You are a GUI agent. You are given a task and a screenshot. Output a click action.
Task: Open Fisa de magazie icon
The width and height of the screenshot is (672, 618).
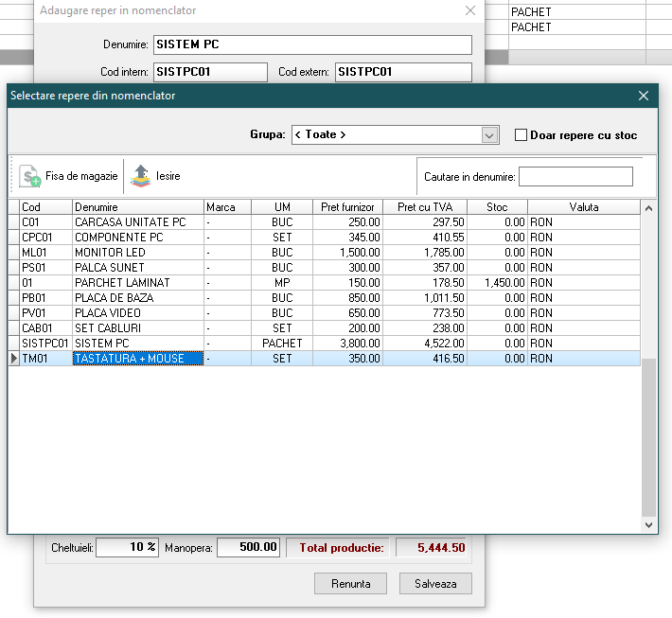pyautogui.click(x=30, y=176)
